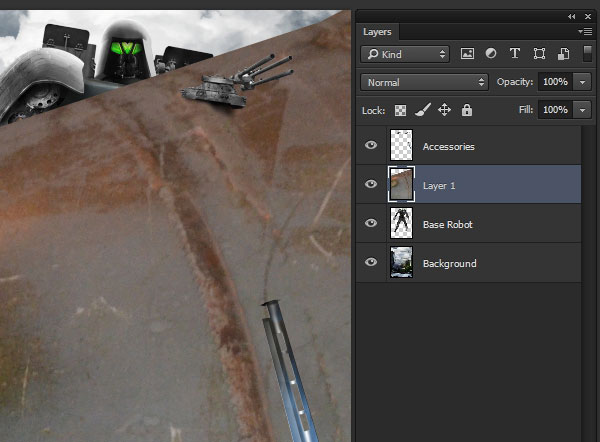Click the Background layer thumbnail
Viewport: 600px width, 442px height.
(401, 262)
